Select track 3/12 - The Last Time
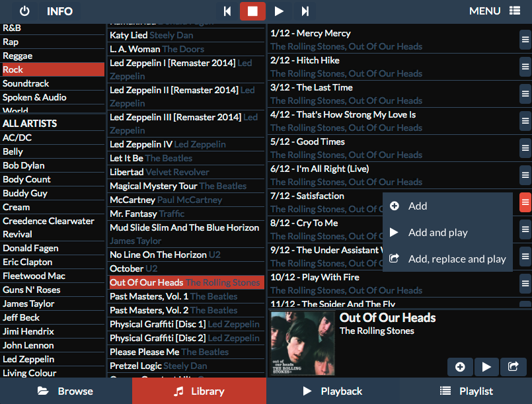 [x=393, y=94]
